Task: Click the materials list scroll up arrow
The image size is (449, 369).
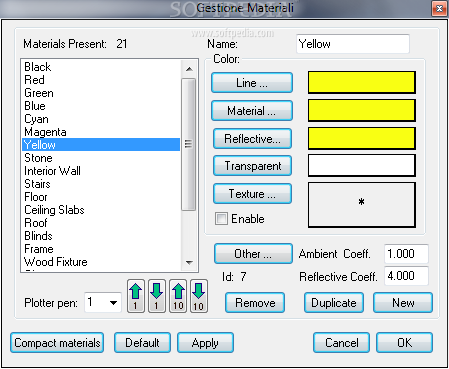Action: [189, 69]
